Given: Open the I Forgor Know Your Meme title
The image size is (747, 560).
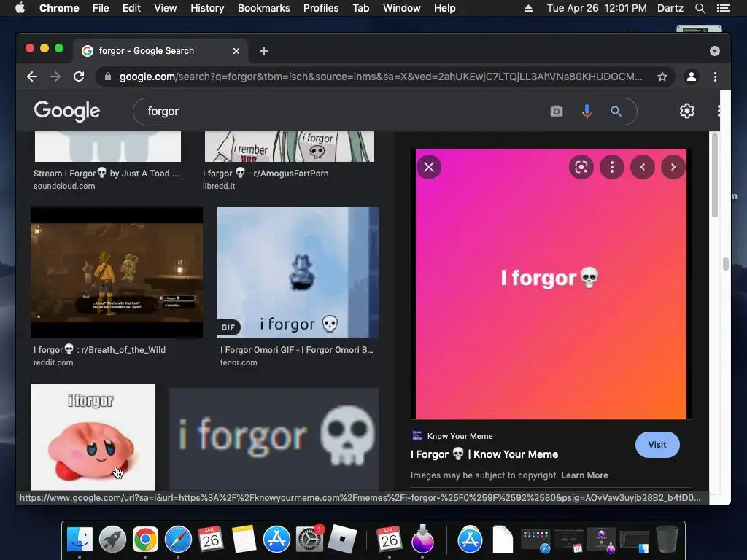Looking at the screenshot, I should click(484, 454).
